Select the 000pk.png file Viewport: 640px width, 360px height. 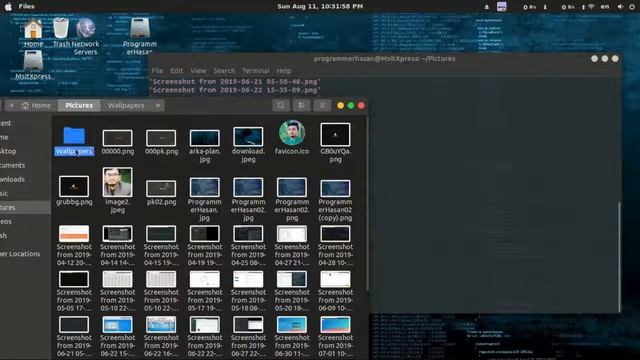point(161,138)
